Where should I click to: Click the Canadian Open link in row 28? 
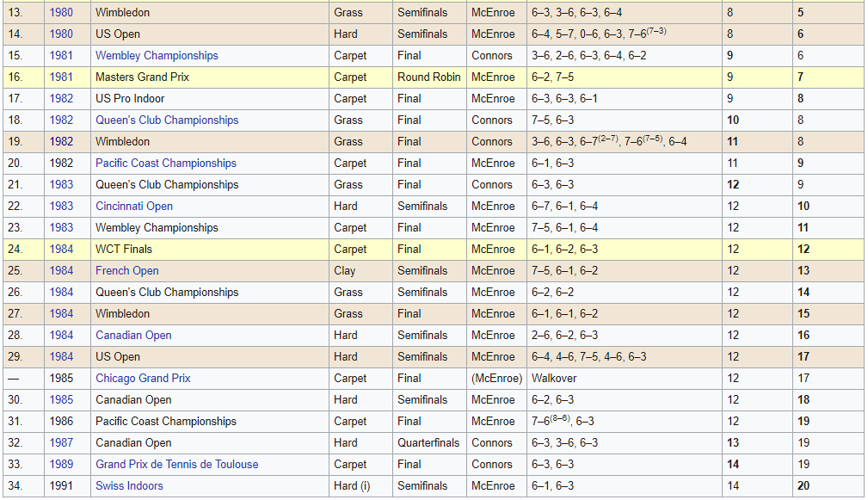click(133, 336)
